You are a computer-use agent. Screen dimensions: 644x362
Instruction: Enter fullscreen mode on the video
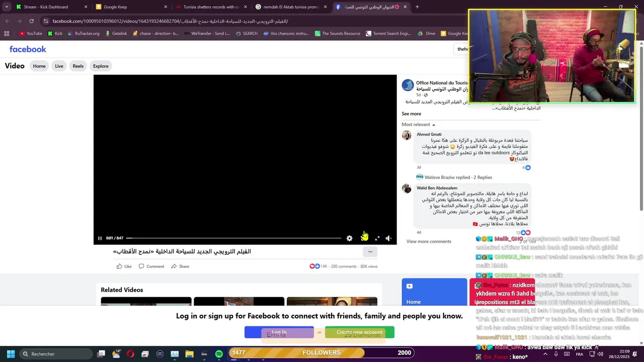point(377,238)
